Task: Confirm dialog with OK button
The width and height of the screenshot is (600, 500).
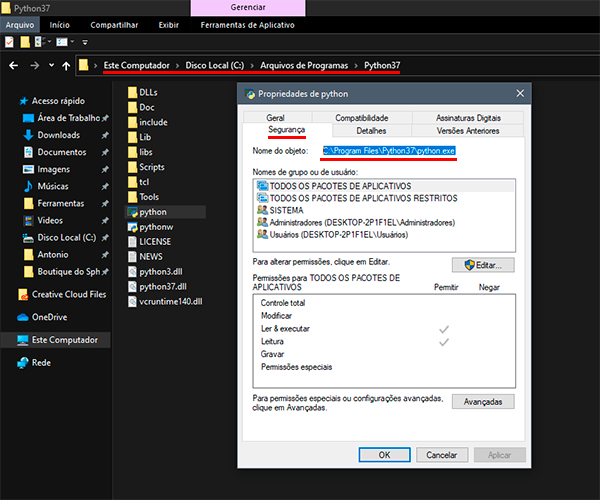Action: 385,455
